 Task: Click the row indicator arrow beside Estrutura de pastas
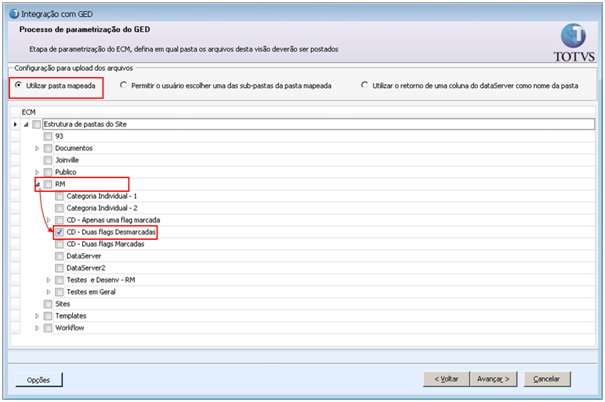click(15, 124)
